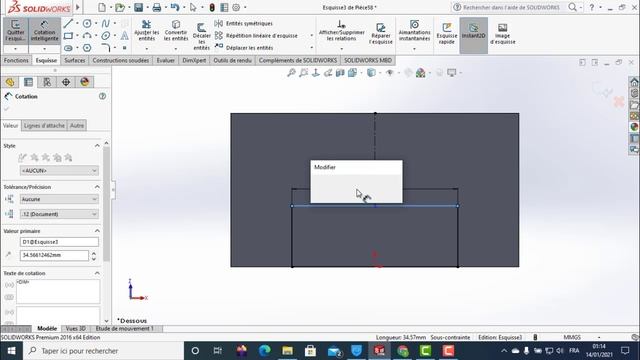Collapse the Texte de cotation section

[97, 273]
